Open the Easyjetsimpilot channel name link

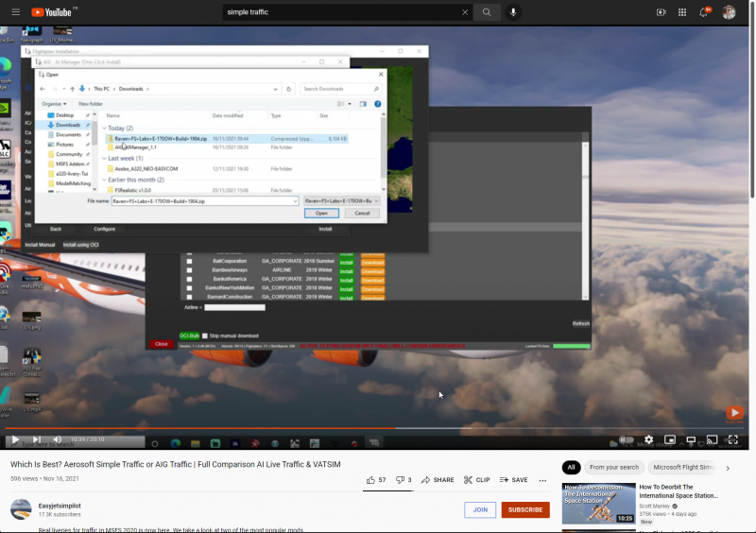click(x=60, y=506)
